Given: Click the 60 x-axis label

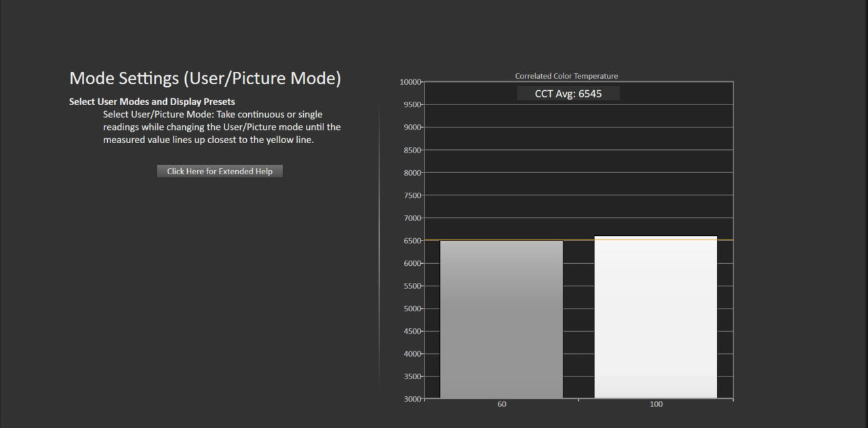Looking at the screenshot, I should (502, 405).
